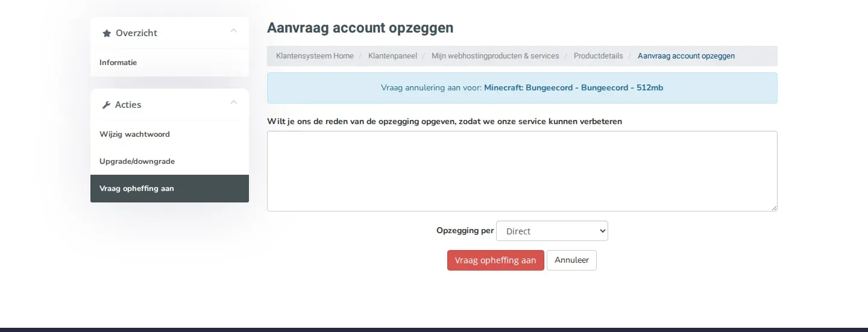This screenshot has height=332, width=868.
Task: Open Wijzig wachtwoord in sidebar
Action: (169, 134)
